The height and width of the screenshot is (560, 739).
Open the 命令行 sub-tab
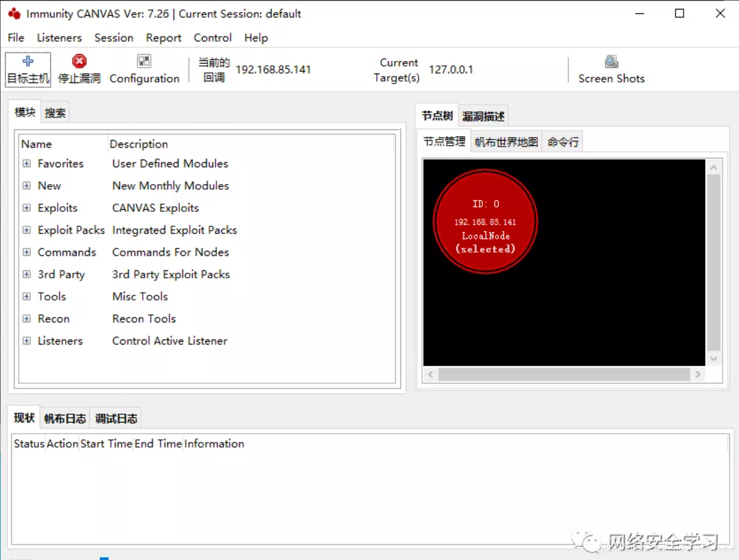[x=563, y=142]
